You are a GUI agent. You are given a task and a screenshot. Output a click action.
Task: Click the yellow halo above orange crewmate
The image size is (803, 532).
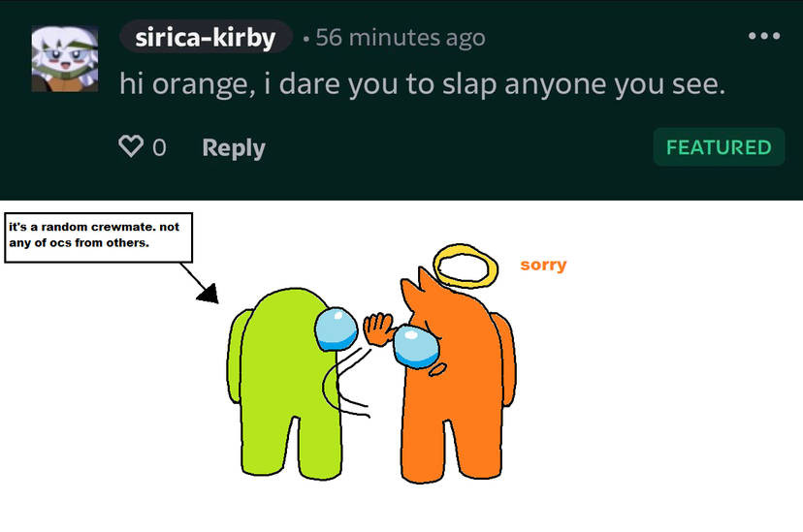click(x=465, y=266)
